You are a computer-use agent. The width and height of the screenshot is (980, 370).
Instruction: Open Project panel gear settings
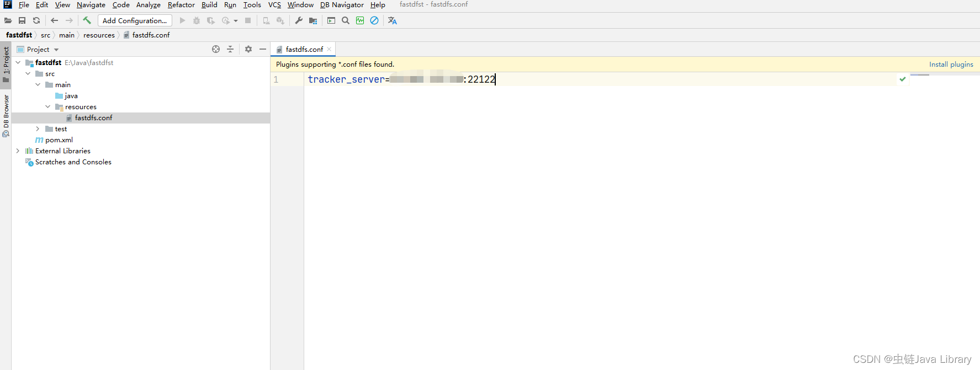pos(248,49)
